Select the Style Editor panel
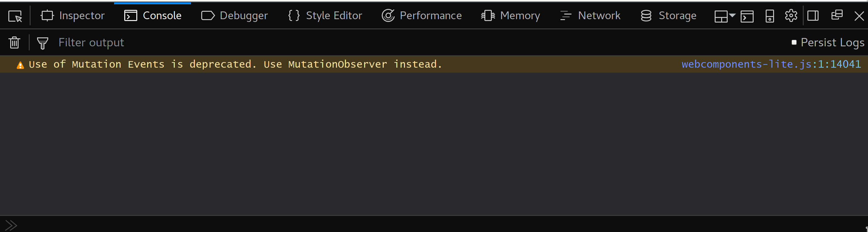The width and height of the screenshot is (868, 232). (x=325, y=15)
